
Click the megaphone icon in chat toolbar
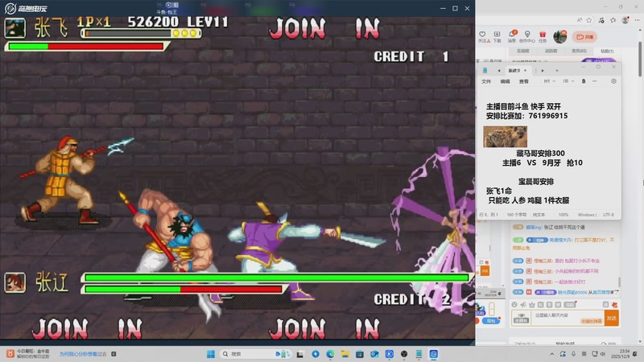[x=522, y=305]
